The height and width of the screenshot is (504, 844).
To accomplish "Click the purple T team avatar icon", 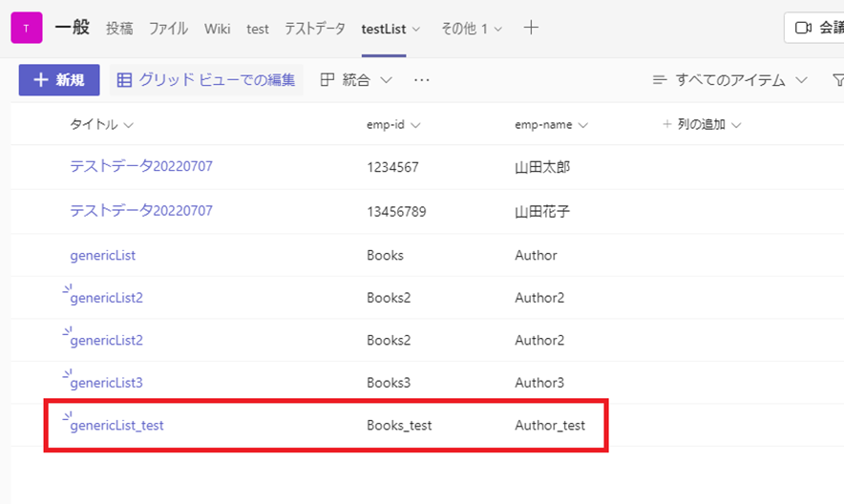I will click(x=26, y=29).
